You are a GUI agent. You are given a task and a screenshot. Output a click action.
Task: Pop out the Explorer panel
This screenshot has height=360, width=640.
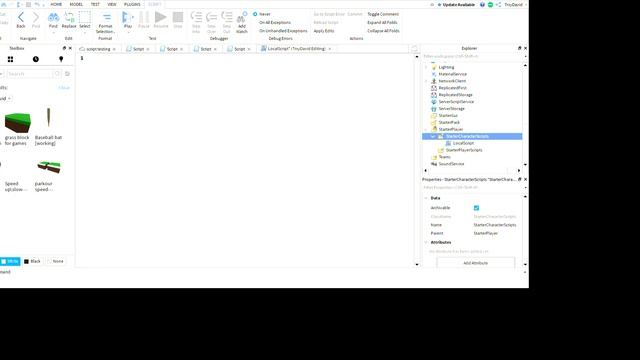(520, 48)
